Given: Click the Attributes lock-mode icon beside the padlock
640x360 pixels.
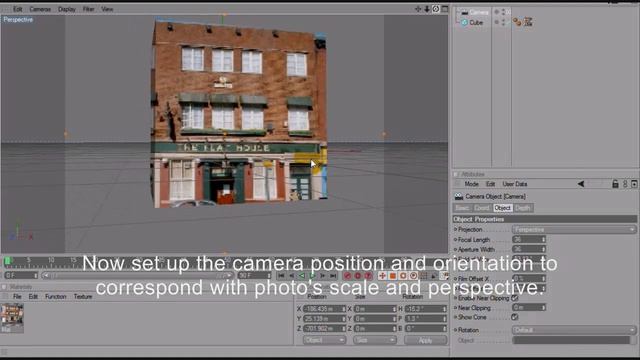Looking at the screenshot, I should (x=625, y=184).
